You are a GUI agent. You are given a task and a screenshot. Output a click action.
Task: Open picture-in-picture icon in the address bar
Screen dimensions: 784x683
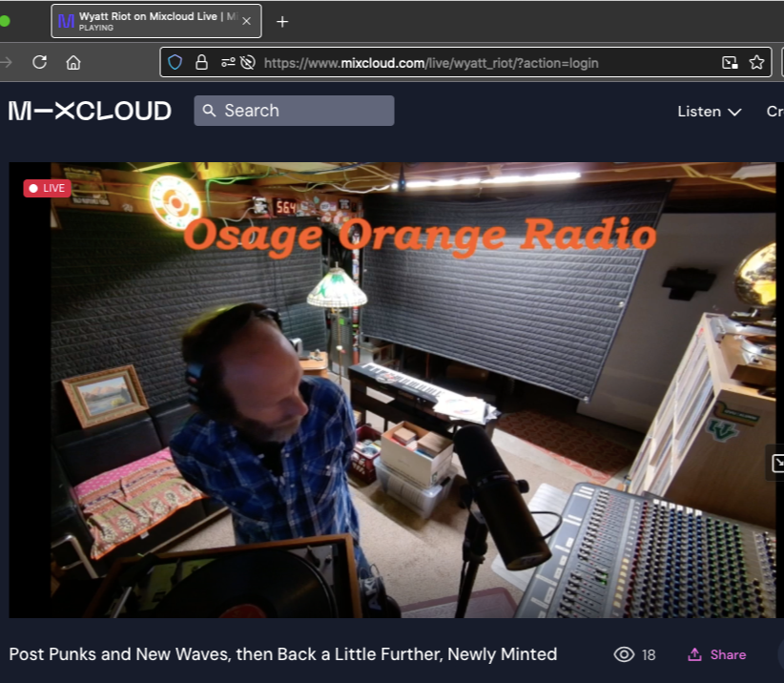[730, 63]
